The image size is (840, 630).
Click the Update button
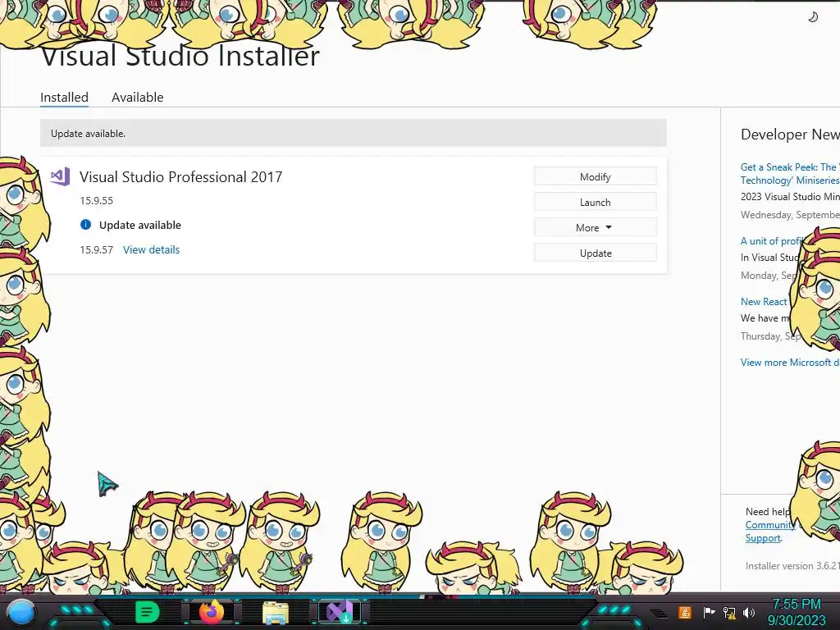596,253
